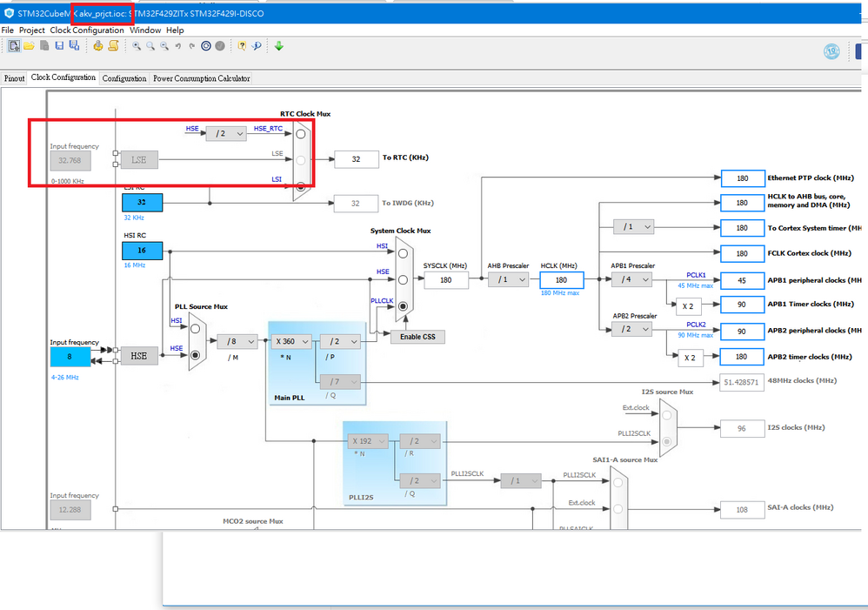Click the round blue badge icon at toolbar right
This screenshot has height=610, width=868.
tap(831, 51)
